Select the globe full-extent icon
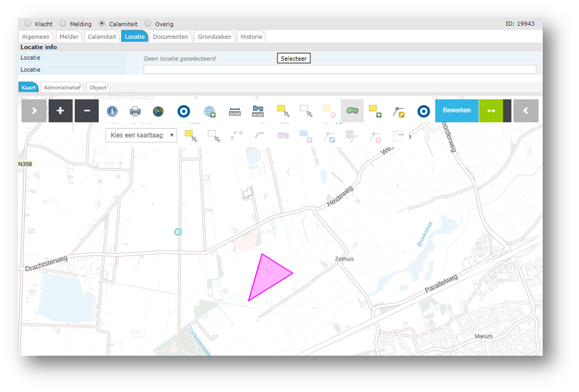This screenshot has height=392, width=579. pos(159,111)
